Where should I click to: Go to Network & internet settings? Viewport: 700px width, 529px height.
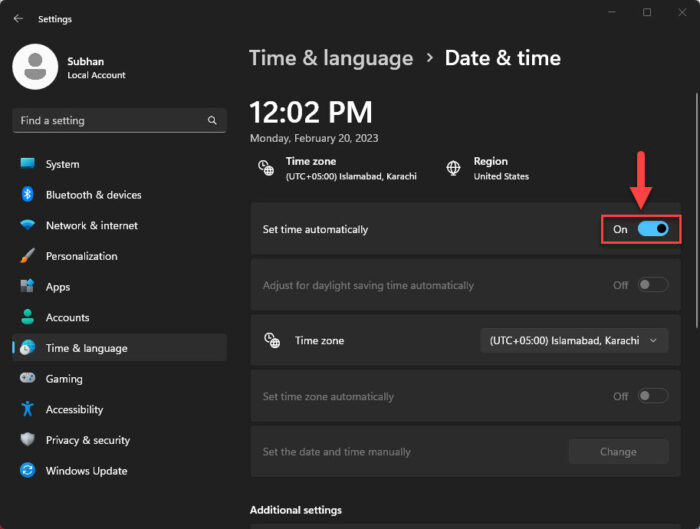pyautogui.click(x=120, y=225)
